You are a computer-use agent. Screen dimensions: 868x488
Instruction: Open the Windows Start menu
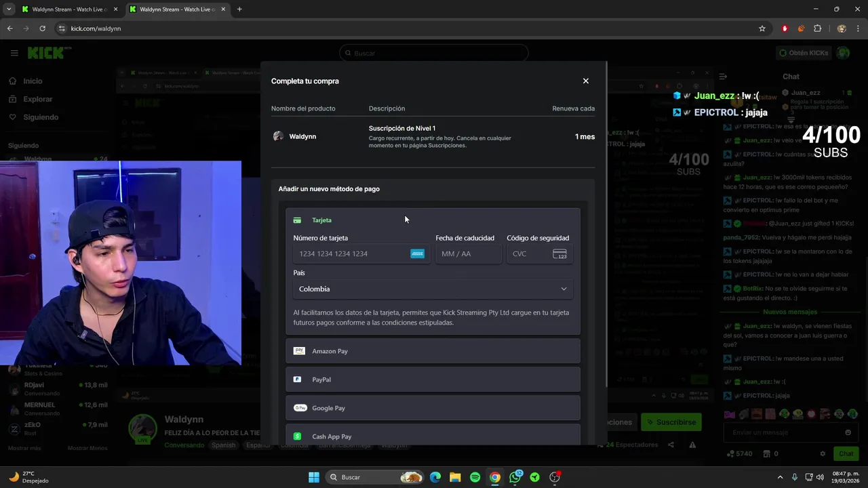(314, 477)
